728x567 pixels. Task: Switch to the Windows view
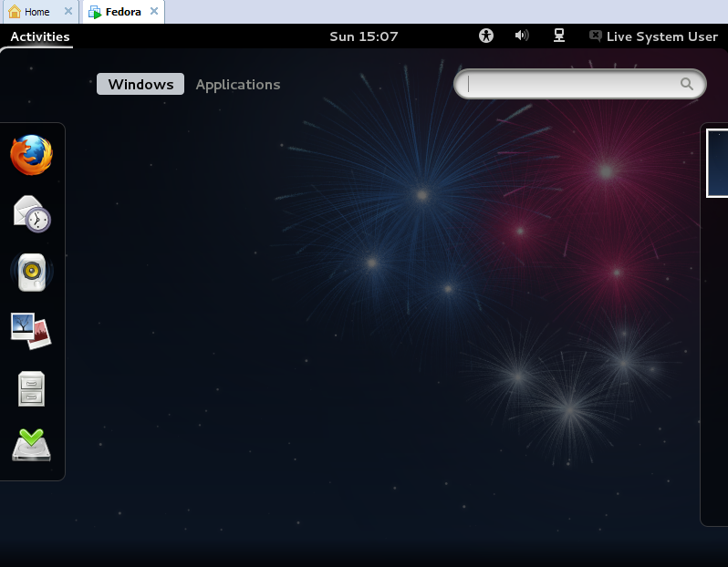coord(140,84)
